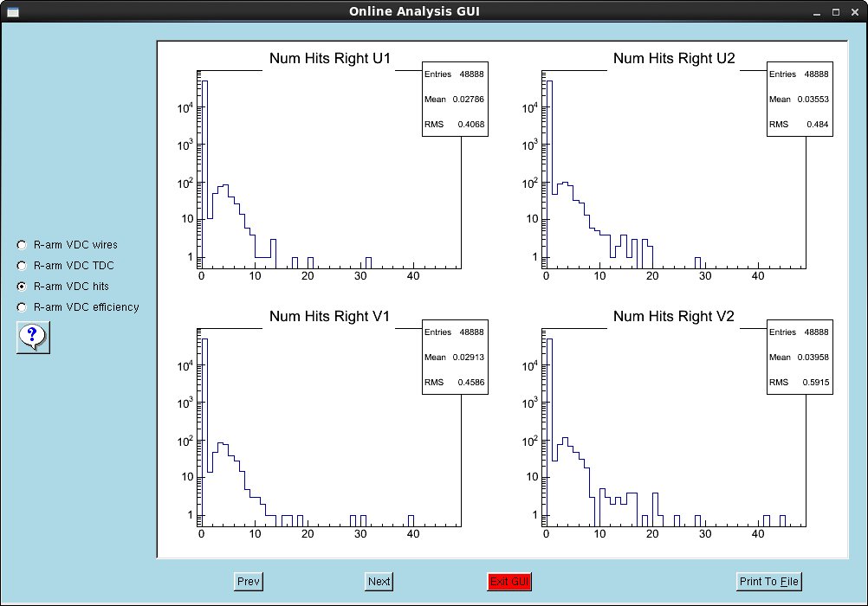868x606 pixels.
Task: Click the U2 histogram plot area
Action: pos(676,170)
